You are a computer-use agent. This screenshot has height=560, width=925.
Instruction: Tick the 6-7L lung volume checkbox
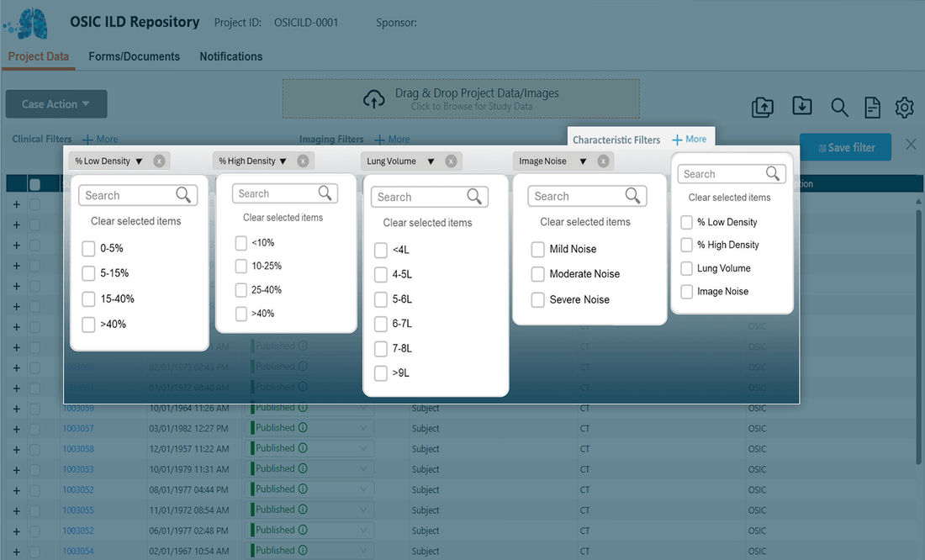coord(381,324)
